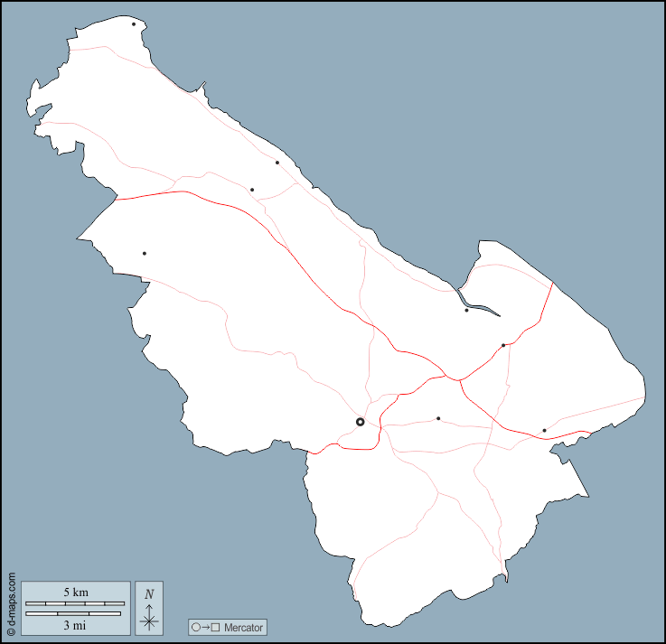Open the d-maps.com copyright watermark
The width and height of the screenshot is (666, 644).
[x=11, y=603]
